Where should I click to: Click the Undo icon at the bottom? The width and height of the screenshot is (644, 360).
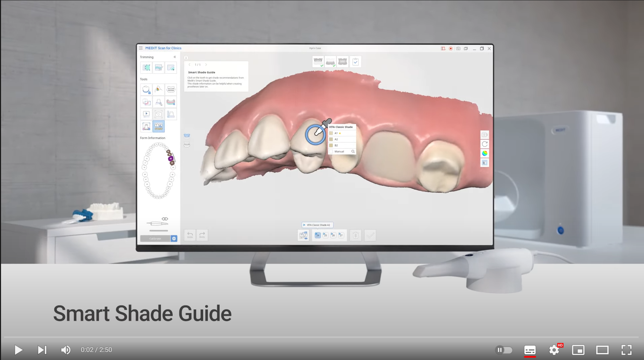click(x=190, y=235)
